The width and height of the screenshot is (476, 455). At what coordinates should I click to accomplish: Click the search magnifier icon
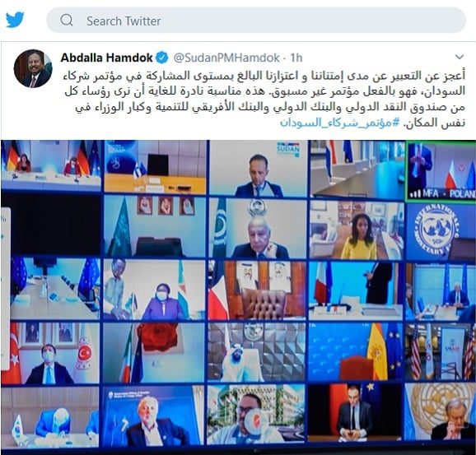pos(67,21)
